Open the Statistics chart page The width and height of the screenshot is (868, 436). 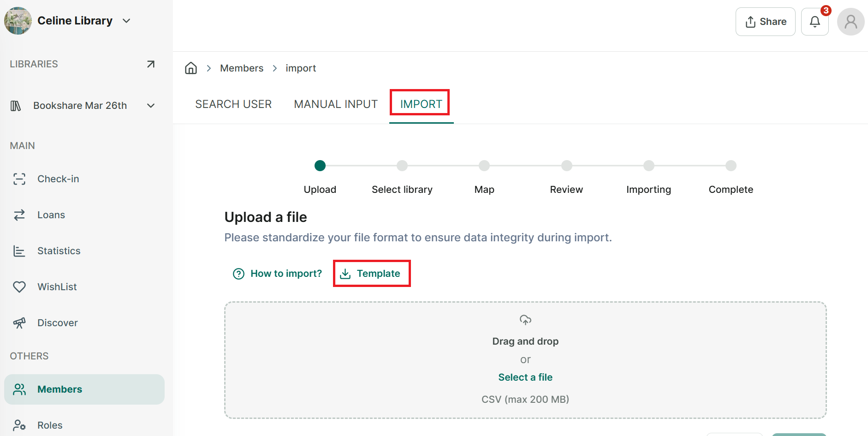coord(84,251)
